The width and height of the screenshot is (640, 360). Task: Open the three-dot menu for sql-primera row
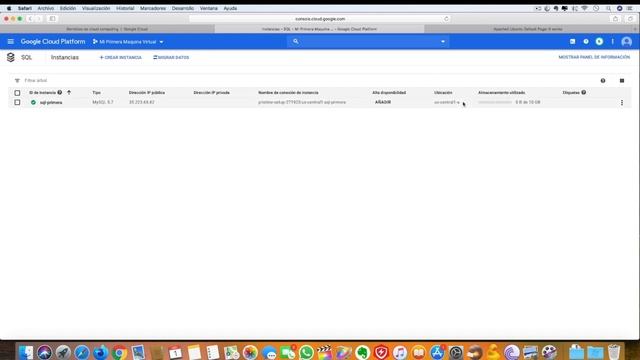[x=622, y=102]
